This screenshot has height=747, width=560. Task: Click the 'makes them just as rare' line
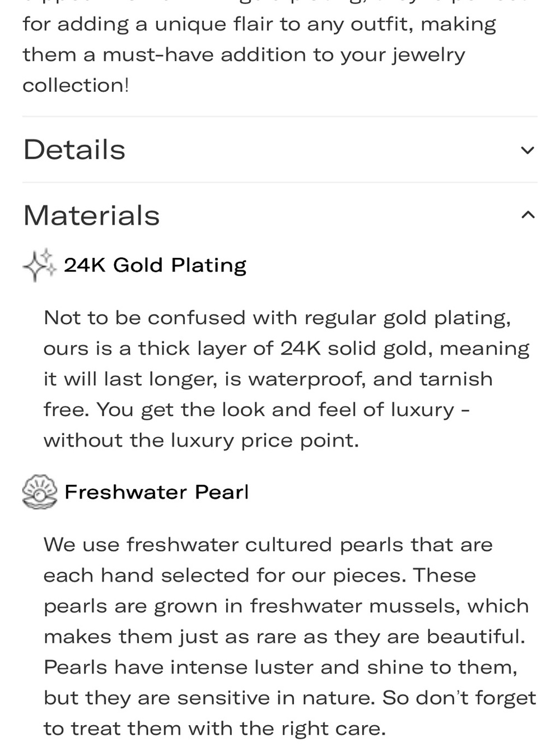pos(284,637)
